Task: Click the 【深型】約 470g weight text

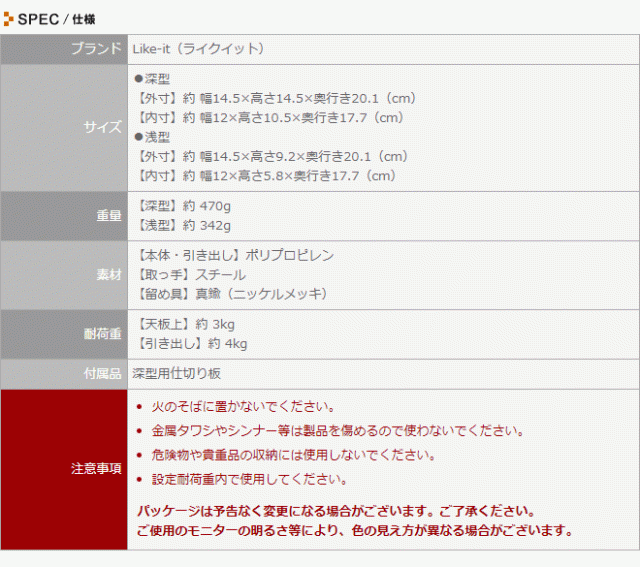Action: pos(182,206)
